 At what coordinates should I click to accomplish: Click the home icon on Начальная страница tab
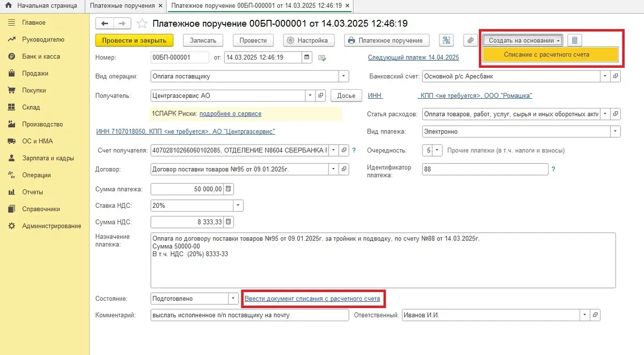[x=9, y=6]
